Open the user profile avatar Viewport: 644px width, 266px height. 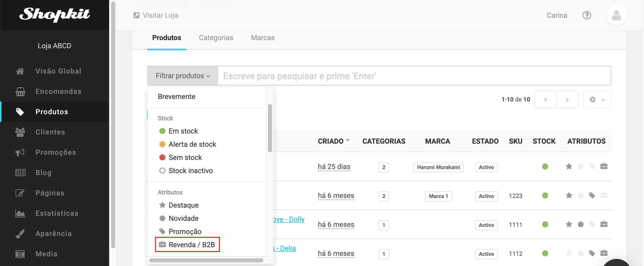point(616,15)
